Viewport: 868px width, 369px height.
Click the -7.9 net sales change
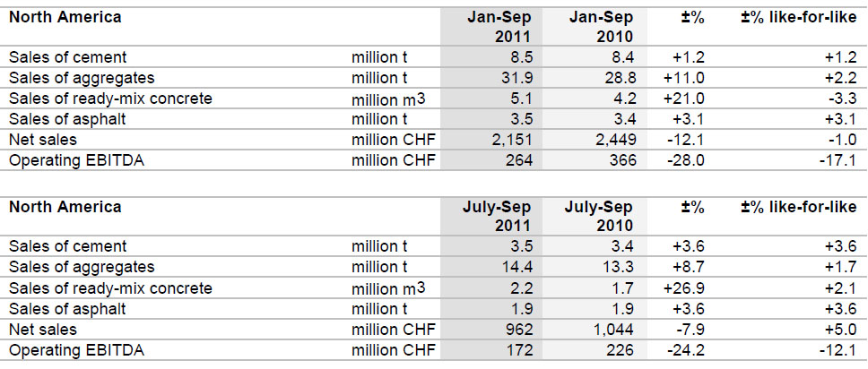(x=690, y=328)
